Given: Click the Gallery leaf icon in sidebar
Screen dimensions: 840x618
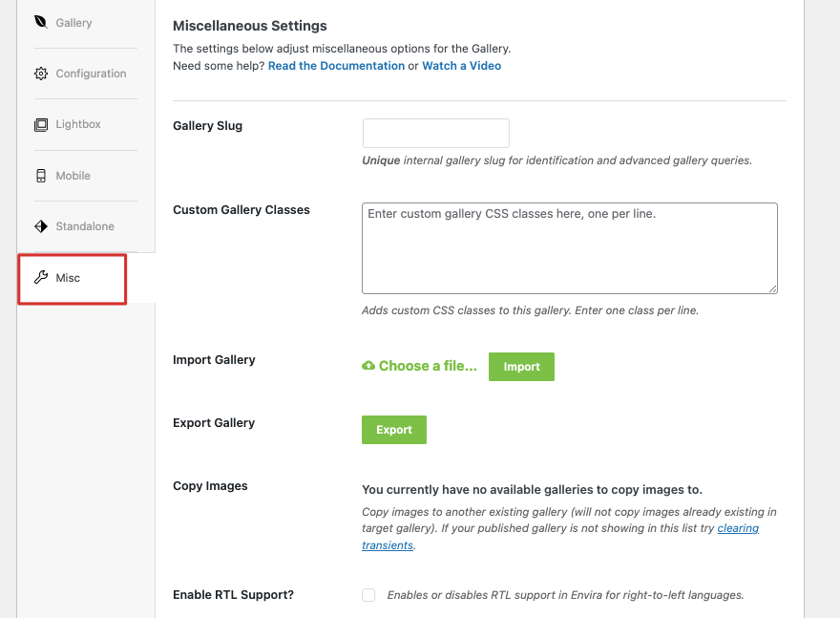Looking at the screenshot, I should click(41, 22).
